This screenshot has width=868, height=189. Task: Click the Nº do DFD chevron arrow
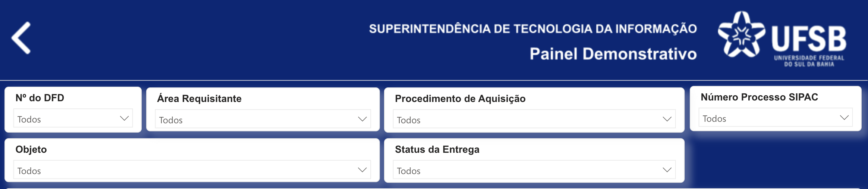point(124,118)
